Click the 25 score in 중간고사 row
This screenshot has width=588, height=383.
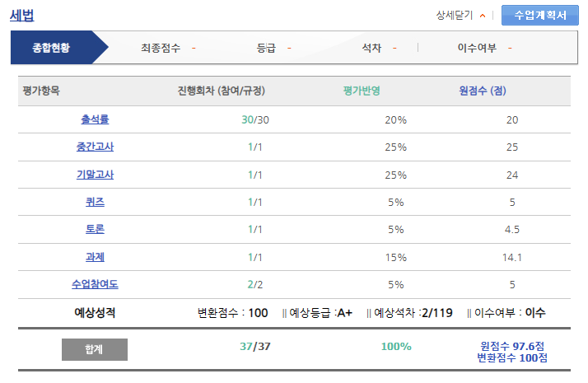[512, 147]
